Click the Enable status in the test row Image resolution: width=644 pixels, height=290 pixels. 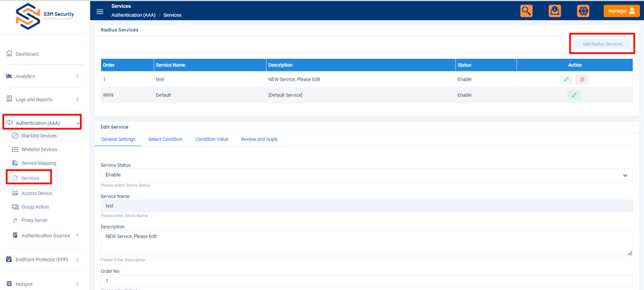tap(464, 79)
